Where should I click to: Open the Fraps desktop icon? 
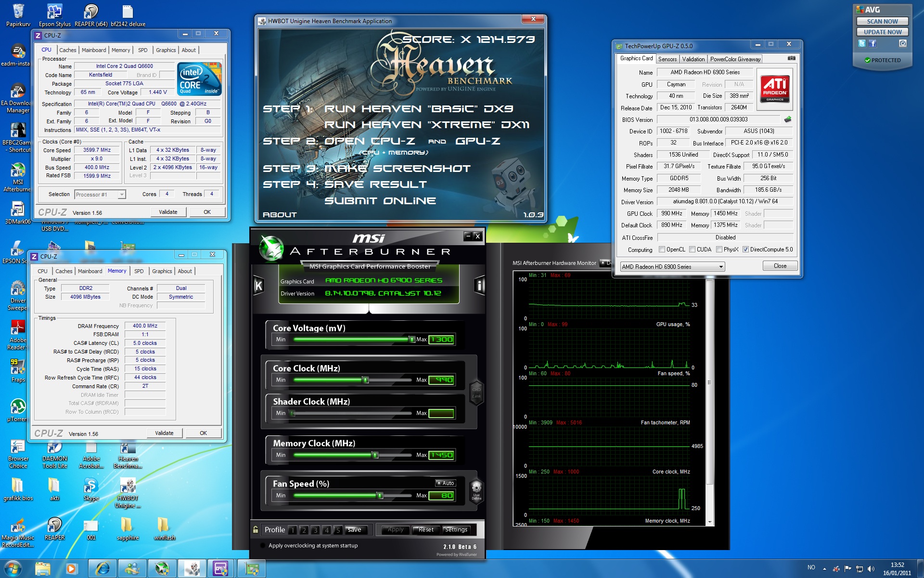click(x=18, y=370)
